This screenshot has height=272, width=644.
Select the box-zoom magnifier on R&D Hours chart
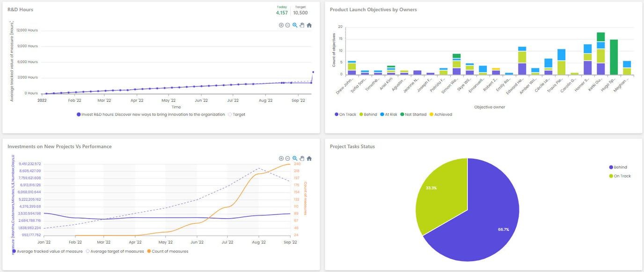[294, 25]
